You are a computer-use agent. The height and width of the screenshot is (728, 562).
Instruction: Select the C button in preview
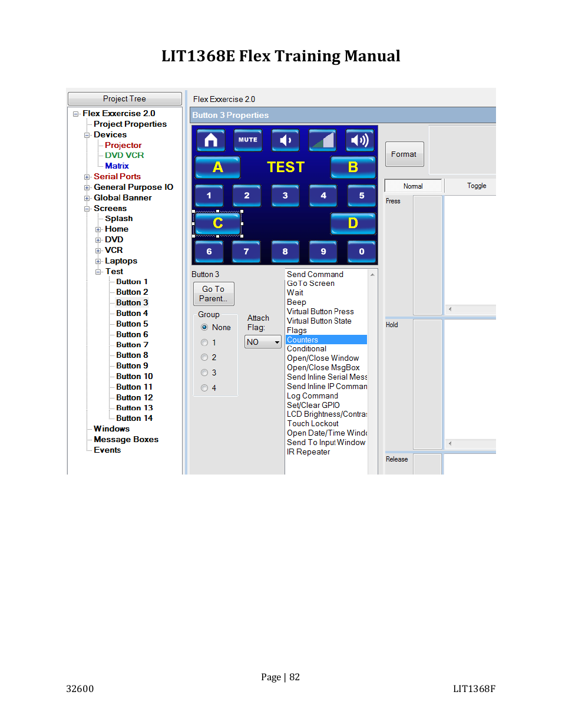218,223
